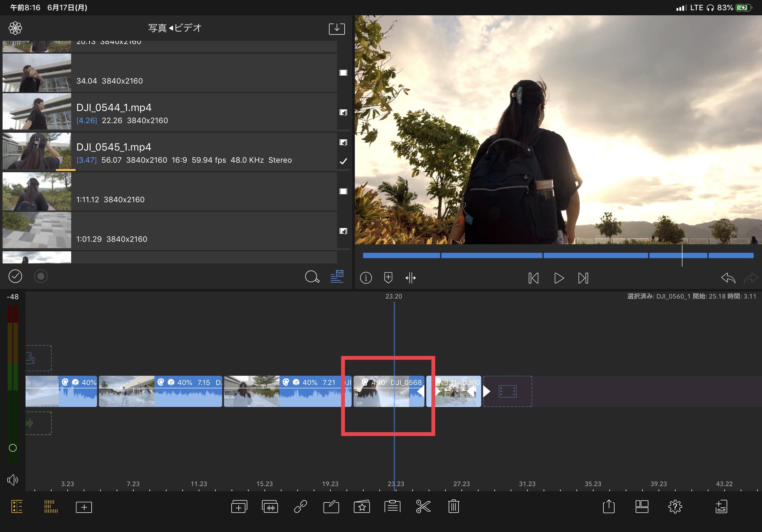Toggle the circled checkmark selection button

tap(15, 276)
